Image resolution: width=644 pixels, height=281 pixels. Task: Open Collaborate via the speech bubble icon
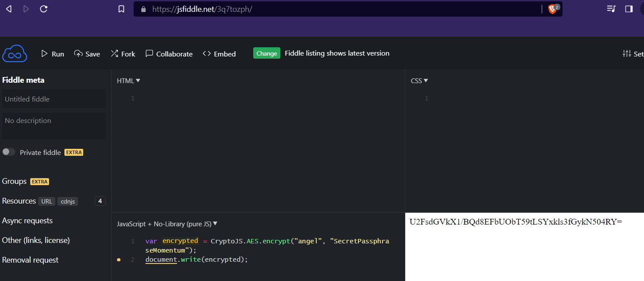[149, 53]
